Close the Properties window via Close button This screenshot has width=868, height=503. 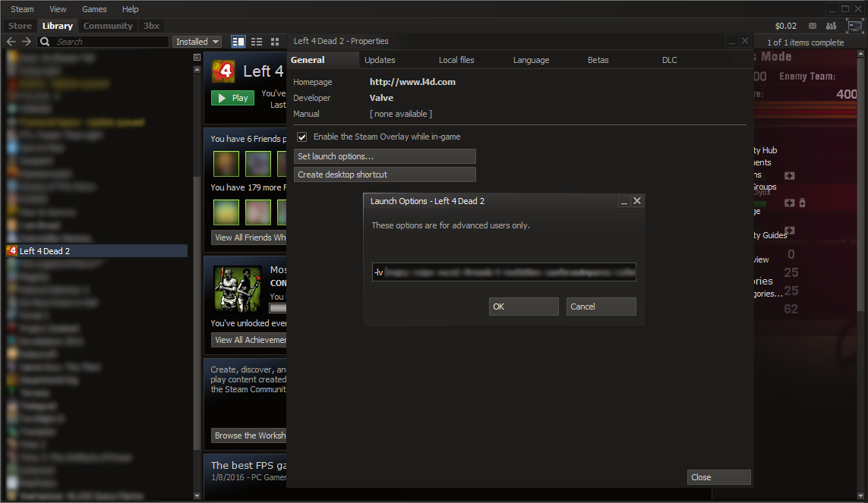(718, 477)
